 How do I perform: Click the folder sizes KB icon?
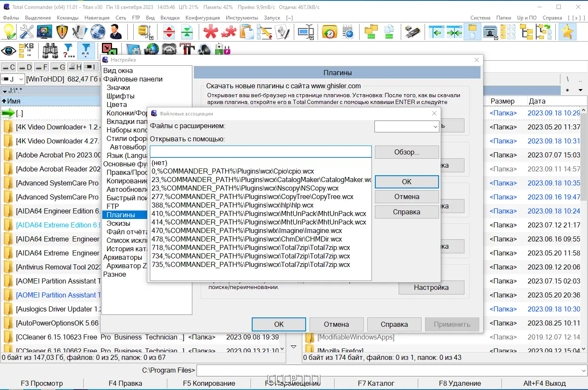click(x=26, y=51)
